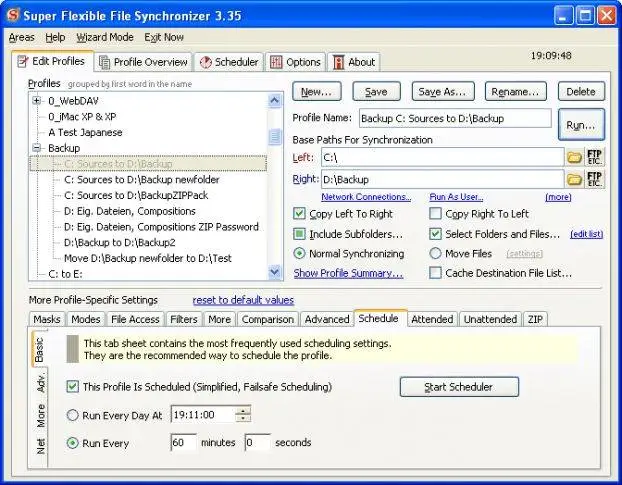Open the Help menu
The image size is (622, 485).
(x=55, y=37)
